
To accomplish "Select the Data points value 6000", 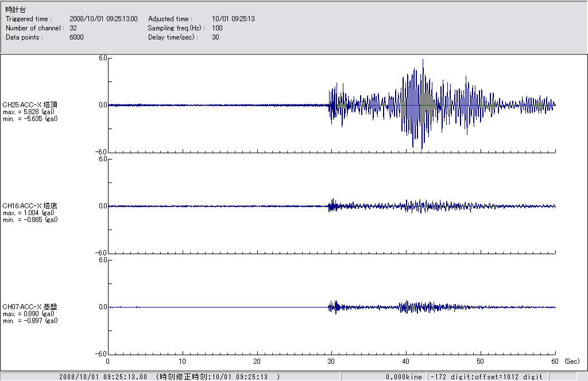I will click(x=76, y=37).
